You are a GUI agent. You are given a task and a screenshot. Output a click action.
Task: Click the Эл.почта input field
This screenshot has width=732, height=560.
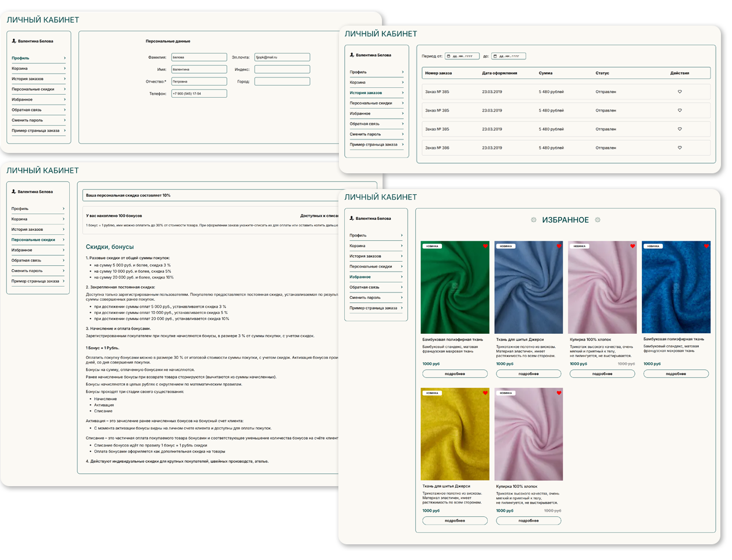click(282, 57)
